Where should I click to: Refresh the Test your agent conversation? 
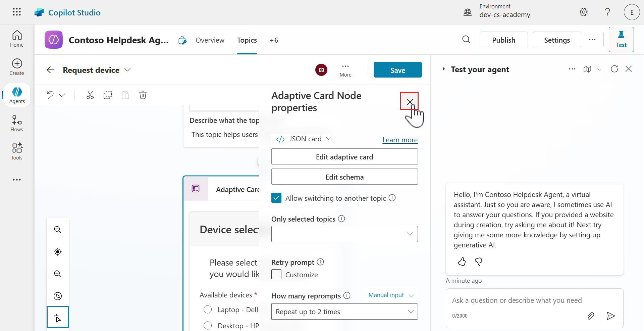point(614,69)
